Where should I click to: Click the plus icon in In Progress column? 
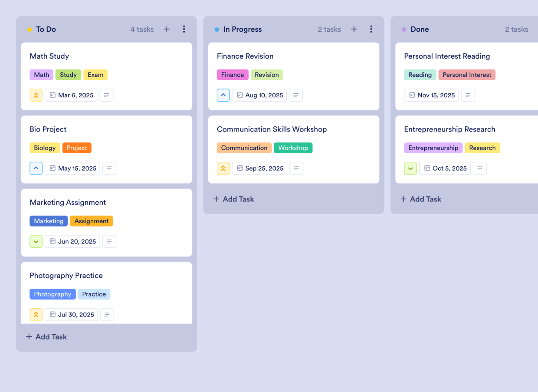354,29
